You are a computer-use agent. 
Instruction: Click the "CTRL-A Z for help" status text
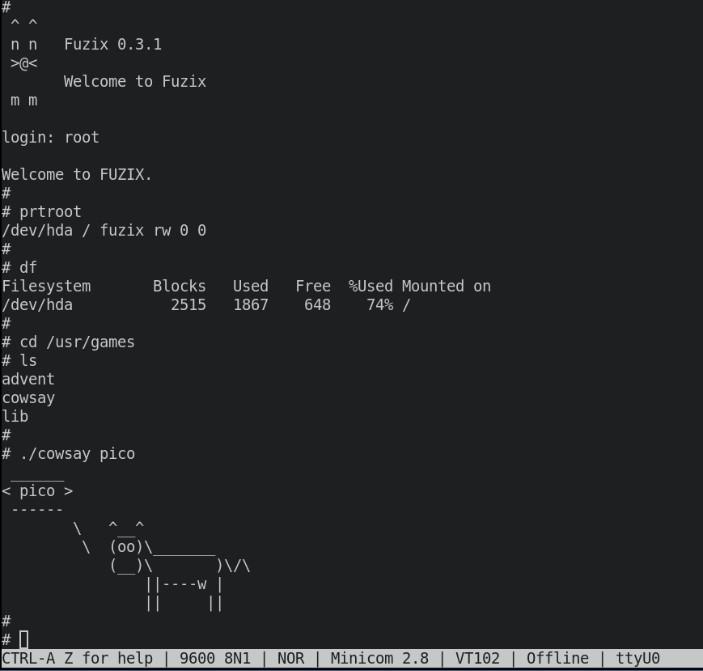pos(77,658)
